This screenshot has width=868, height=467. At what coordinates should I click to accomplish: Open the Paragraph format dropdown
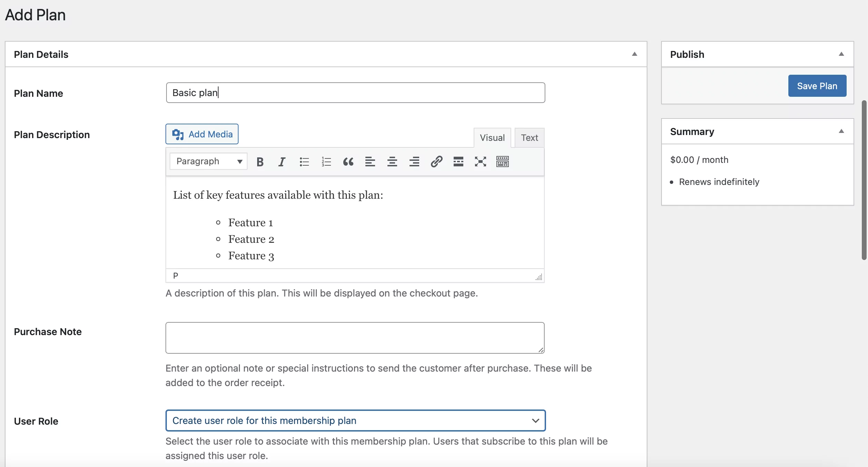pos(209,162)
